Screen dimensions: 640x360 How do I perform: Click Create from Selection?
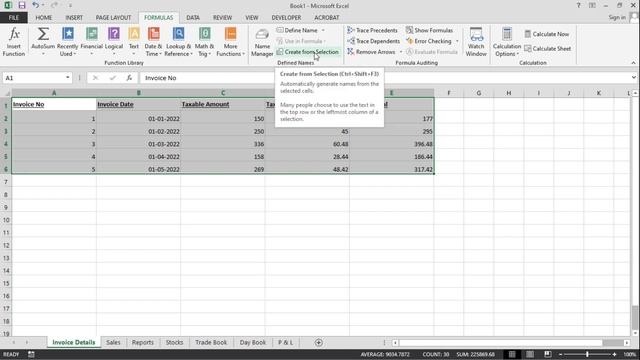pos(307,52)
